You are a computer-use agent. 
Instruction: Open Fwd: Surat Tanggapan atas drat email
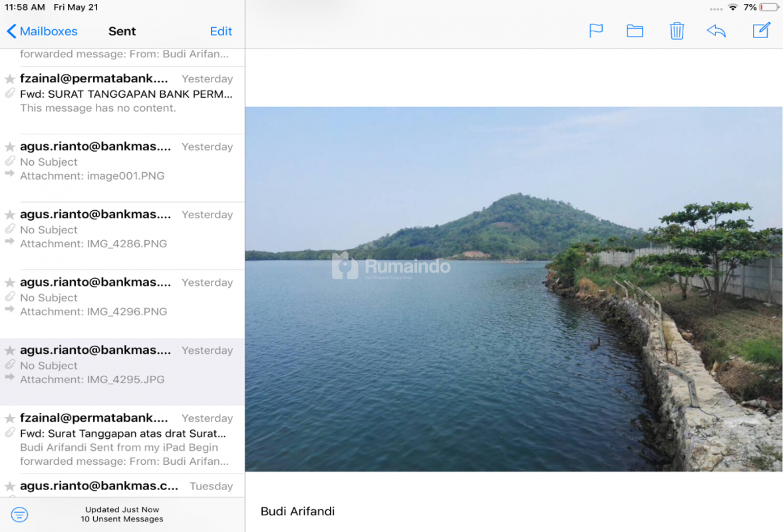126,440
